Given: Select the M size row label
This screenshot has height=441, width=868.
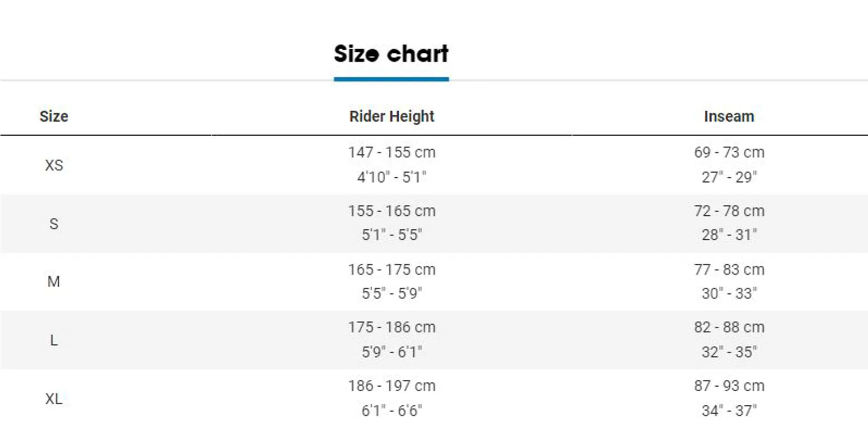Looking at the screenshot, I should point(54,282).
